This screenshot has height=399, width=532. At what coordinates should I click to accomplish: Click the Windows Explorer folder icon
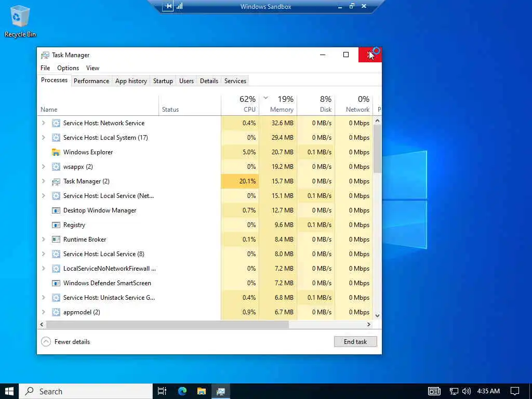[56, 152]
